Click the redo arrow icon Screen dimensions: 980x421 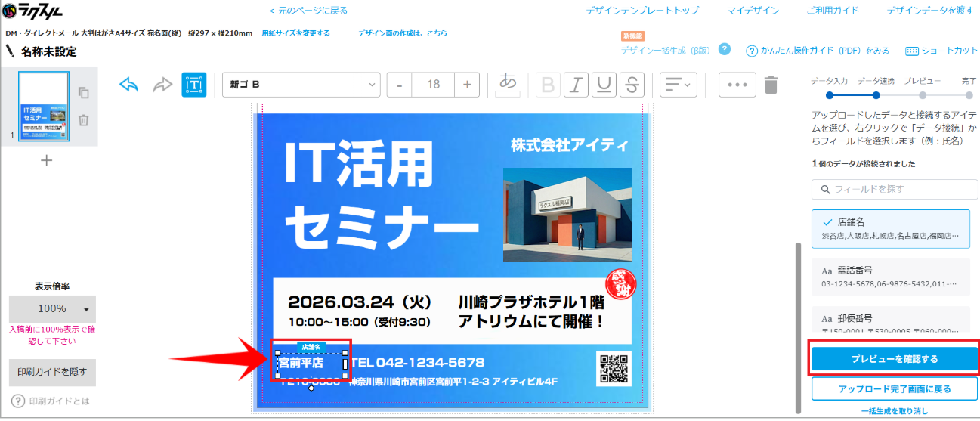point(162,85)
